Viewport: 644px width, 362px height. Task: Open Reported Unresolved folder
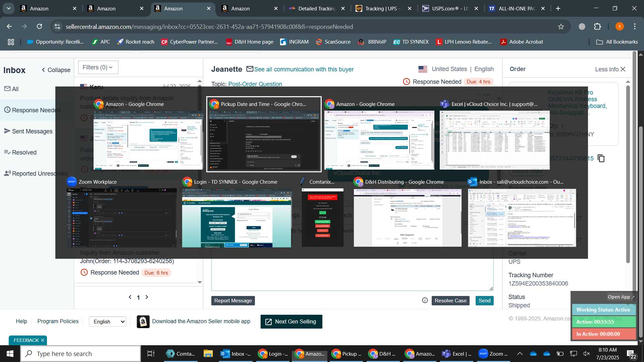pyautogui.click(x=36, y=173)
